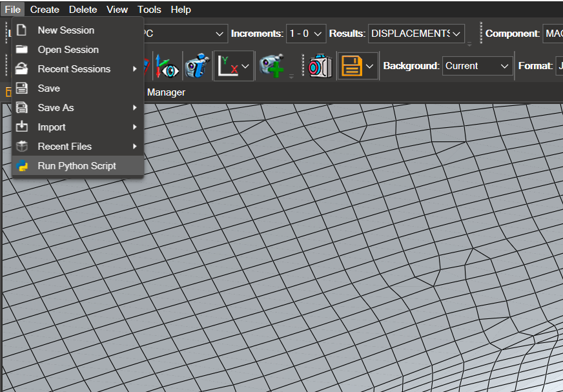Click the Import menu item

(52, 127)
